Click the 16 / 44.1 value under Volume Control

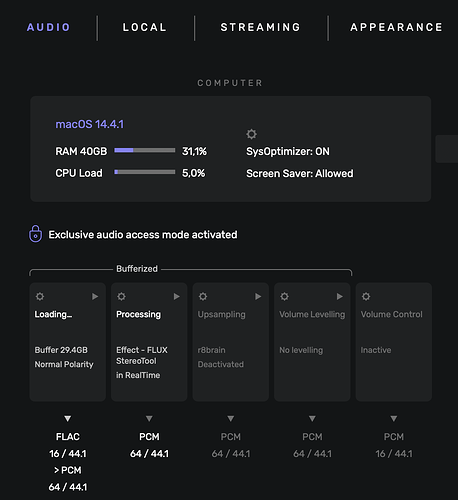[394, 454]
